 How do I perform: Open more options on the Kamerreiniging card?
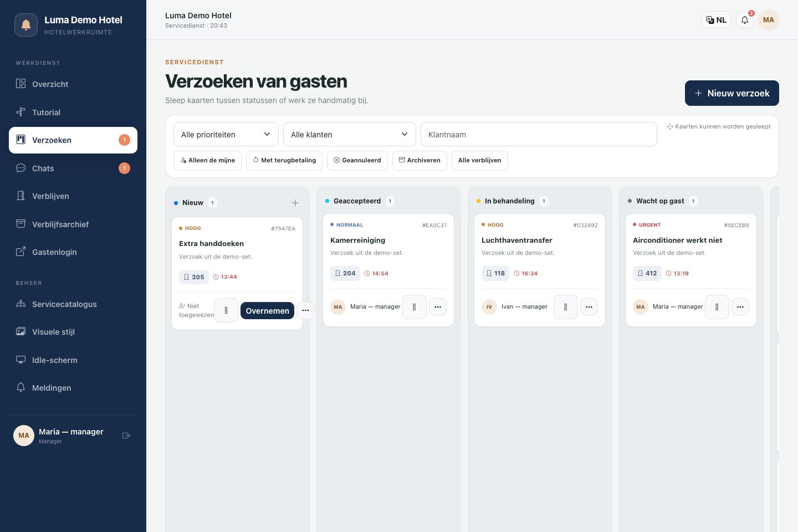pos(438,307)
